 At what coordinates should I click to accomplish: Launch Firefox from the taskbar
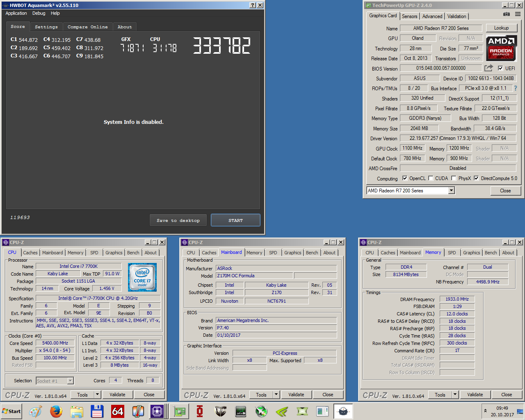(56, 411)
